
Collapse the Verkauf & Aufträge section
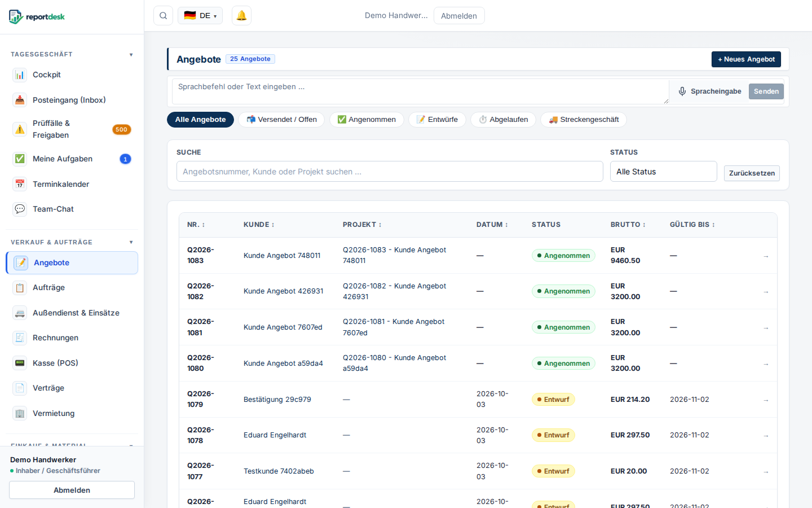131,242
